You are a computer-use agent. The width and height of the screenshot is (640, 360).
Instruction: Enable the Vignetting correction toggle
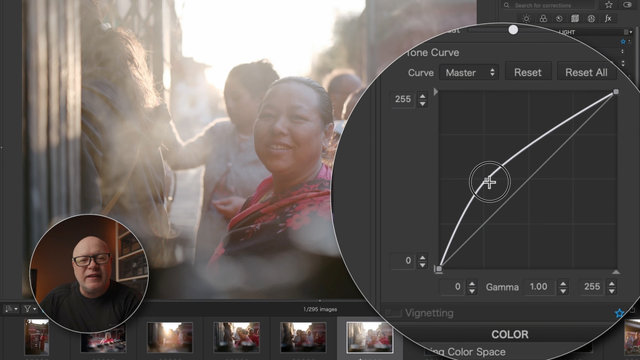(393, 313)
